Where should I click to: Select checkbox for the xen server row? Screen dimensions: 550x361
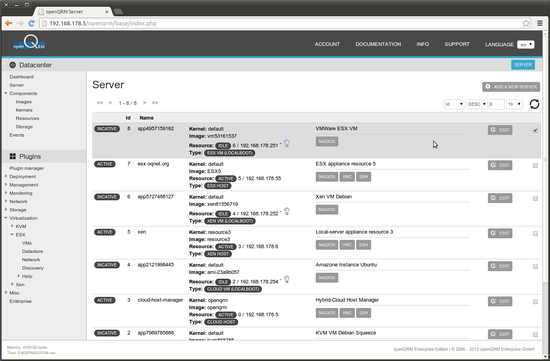click(x=535, y=233)
